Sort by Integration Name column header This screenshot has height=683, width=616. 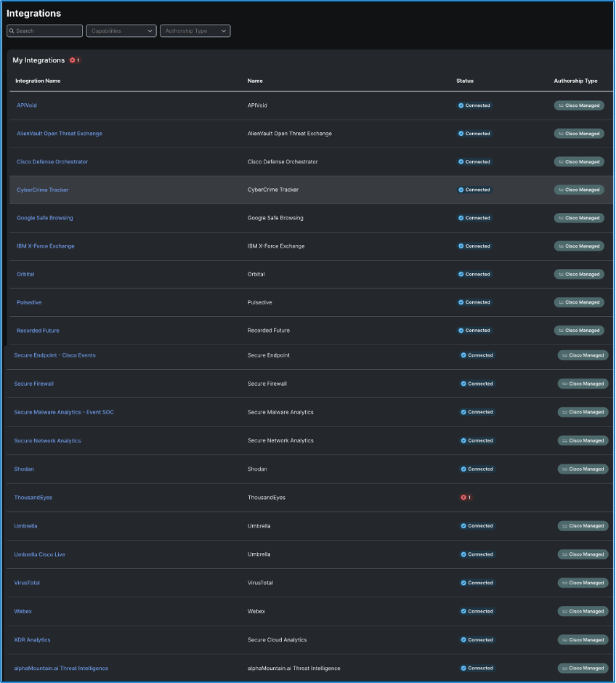point(38,81)
